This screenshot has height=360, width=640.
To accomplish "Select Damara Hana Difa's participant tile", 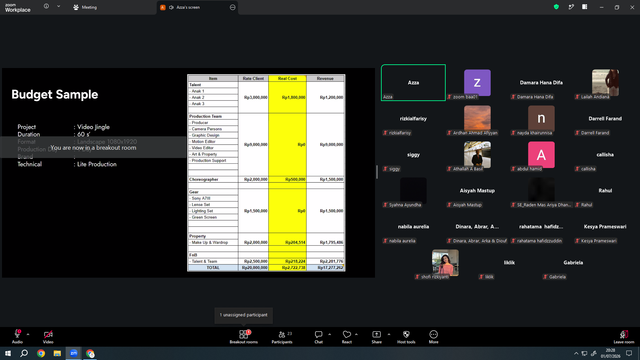I will click(x=541, y=82).
